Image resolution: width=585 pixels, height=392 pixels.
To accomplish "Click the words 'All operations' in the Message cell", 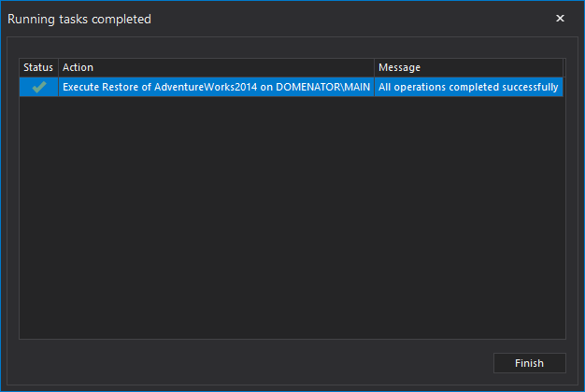I will coord(411,87).
